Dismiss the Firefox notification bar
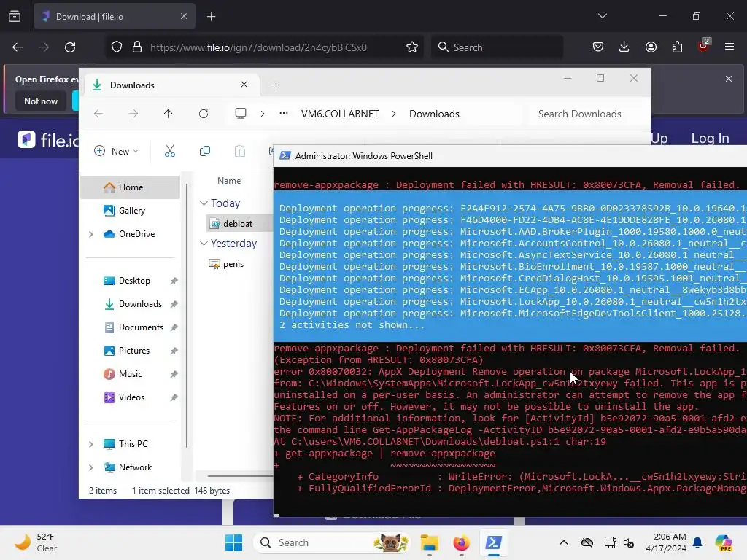Viewport: 747px width, 560px height. pyautogui.click(x=729, y=79)
